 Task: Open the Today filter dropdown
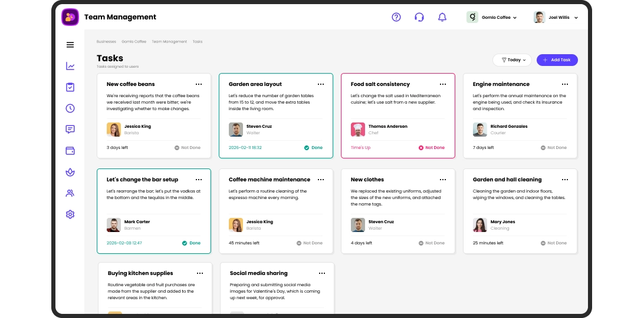512,60
